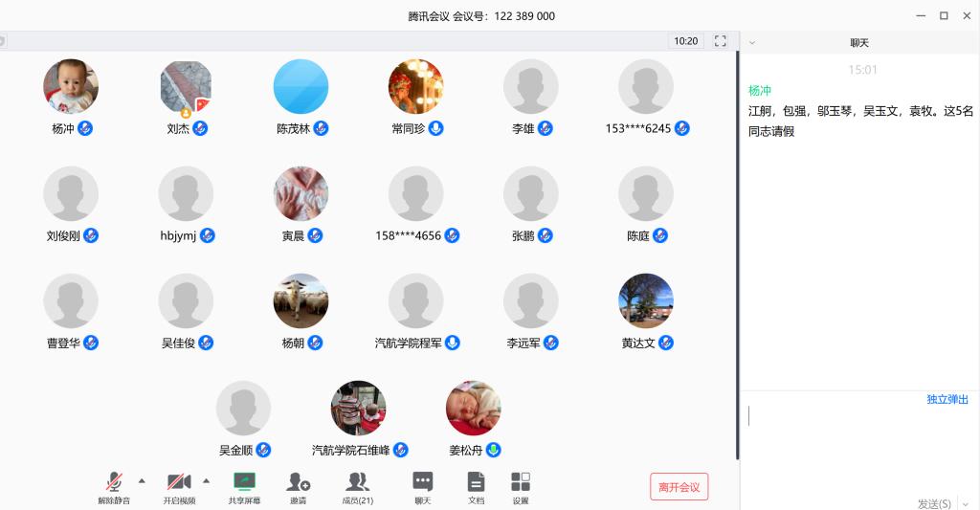Image resolution: width=980 pixels, height=510 pixels.
Task: Click the microphone icon beside 常同珍
Action: [x=435, y=128]
